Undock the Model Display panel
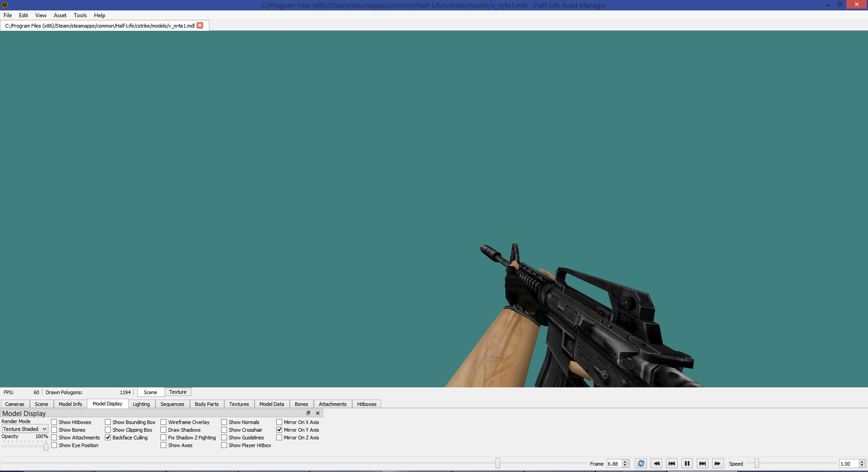Viewport: 868px width, 472px height. pyautogui.click(x=308, y=413)
